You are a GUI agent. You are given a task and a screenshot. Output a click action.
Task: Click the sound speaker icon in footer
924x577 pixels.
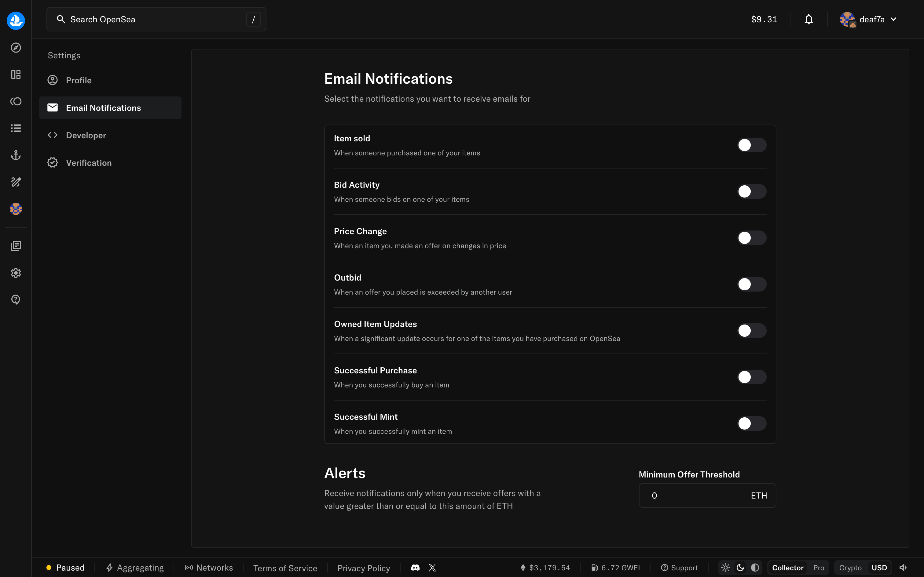[903, 568]
